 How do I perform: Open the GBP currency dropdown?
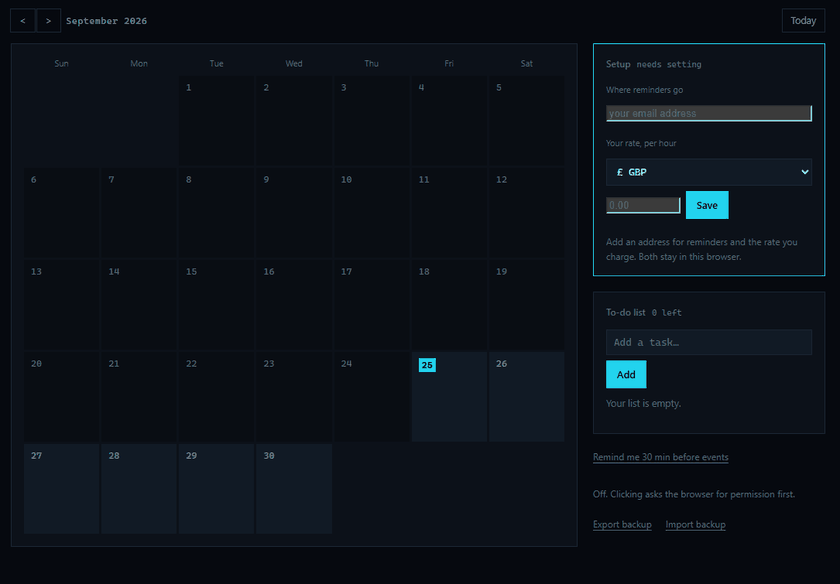coord(709,172)
